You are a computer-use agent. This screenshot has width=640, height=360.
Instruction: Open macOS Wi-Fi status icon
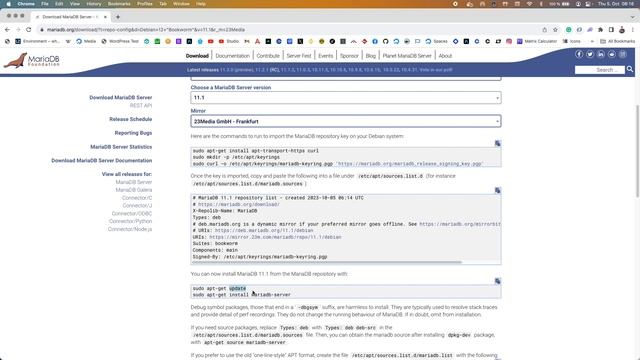[529, 4]
